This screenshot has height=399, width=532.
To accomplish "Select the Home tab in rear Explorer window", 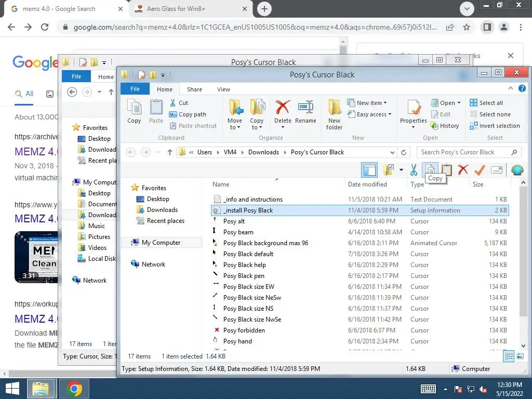I will point(106,77).
